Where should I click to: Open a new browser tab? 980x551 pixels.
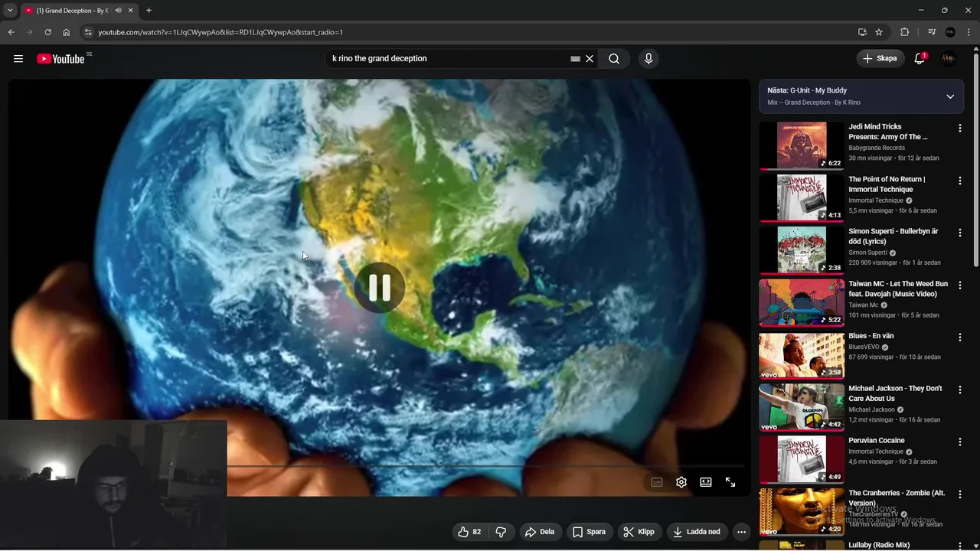[149, 11]
